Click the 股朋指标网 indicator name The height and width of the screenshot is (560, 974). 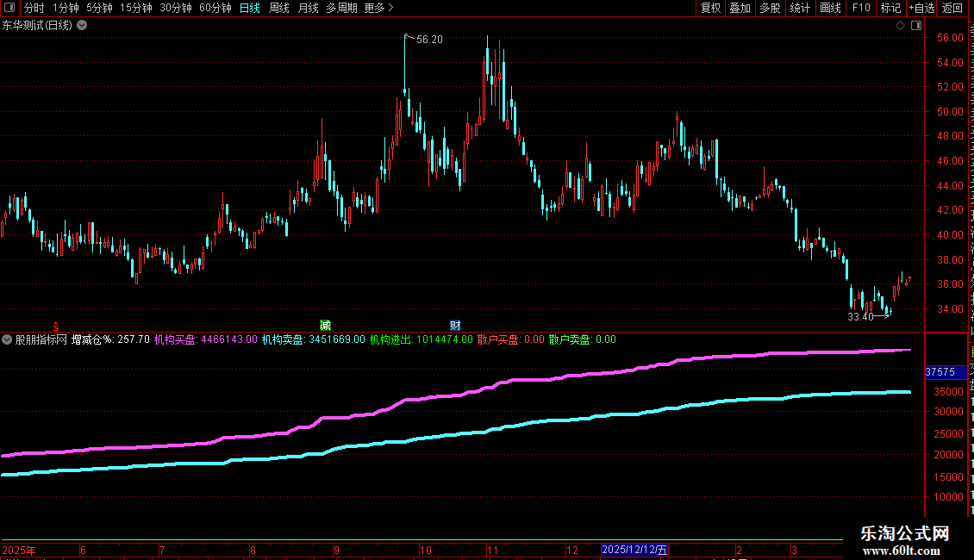click(41, 339)
